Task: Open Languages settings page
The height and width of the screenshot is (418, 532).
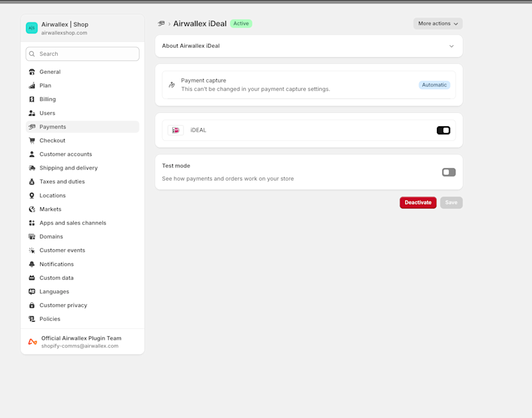Action: (x=82, y=292)
